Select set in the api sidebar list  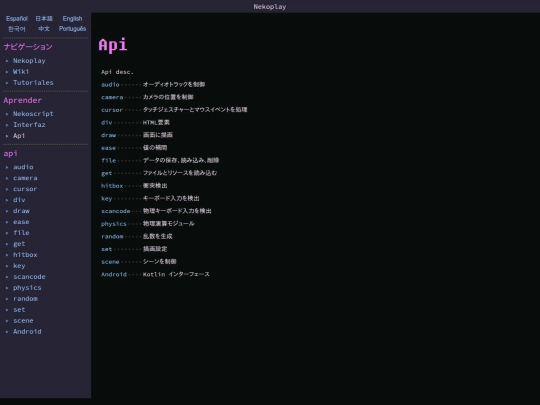[19, 310]
